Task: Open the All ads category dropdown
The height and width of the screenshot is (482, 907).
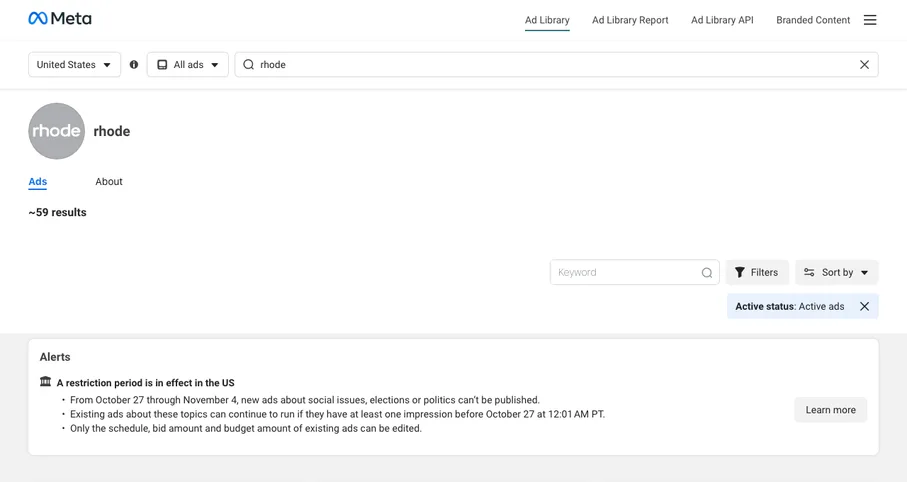Action: 188,65
